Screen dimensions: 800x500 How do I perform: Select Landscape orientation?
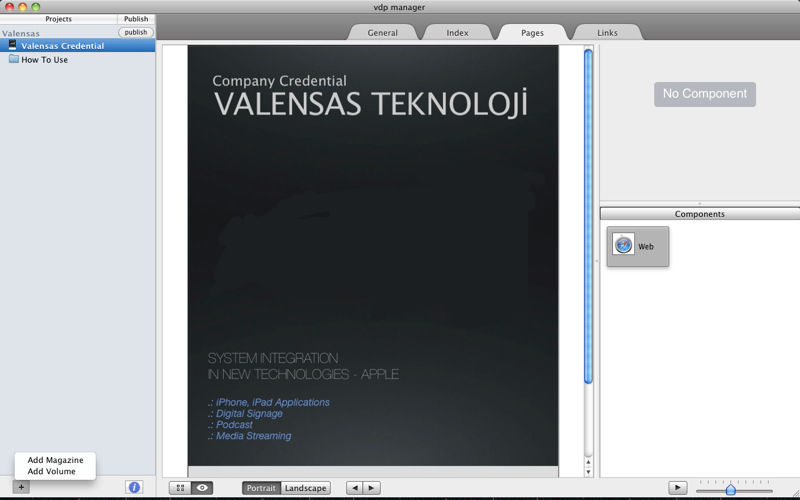[x=305, y=488]
